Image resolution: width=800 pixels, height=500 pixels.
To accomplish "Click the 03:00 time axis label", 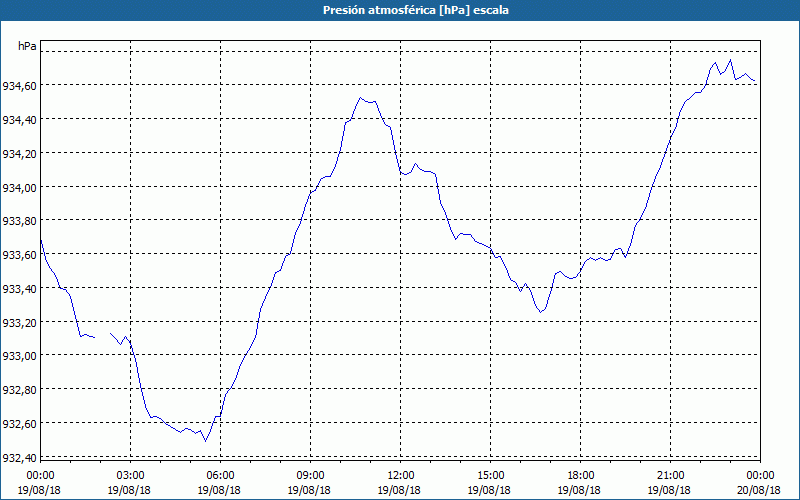I will (x=130, y=476).
